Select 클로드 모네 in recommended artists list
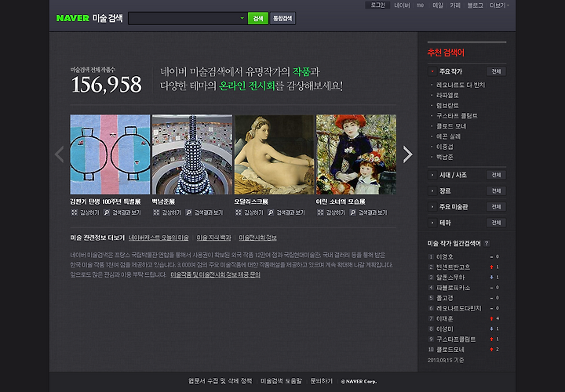Viewport: 565px width, 392px height. click(451, 126)
